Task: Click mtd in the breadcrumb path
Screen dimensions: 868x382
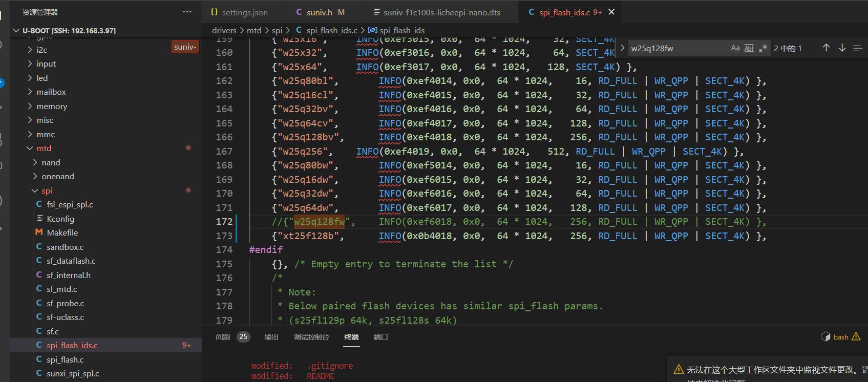Action: (x=254, y=31)
